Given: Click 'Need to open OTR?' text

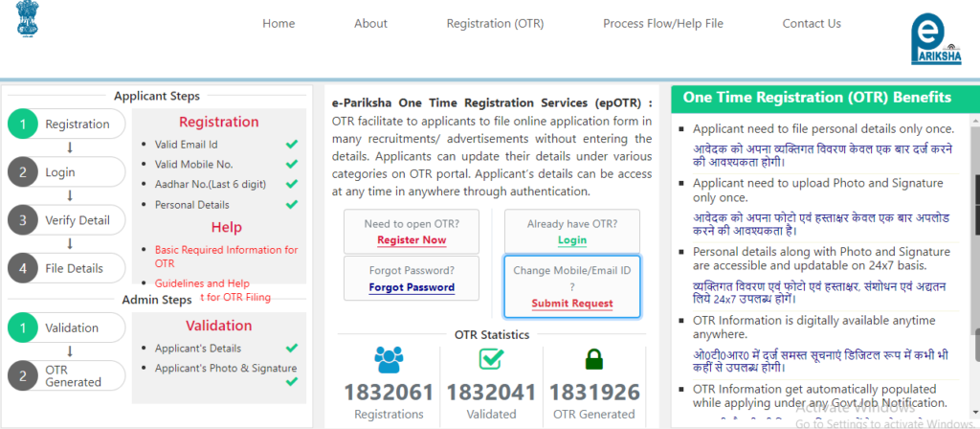Looking at the screenshot, I should point(412,224).
